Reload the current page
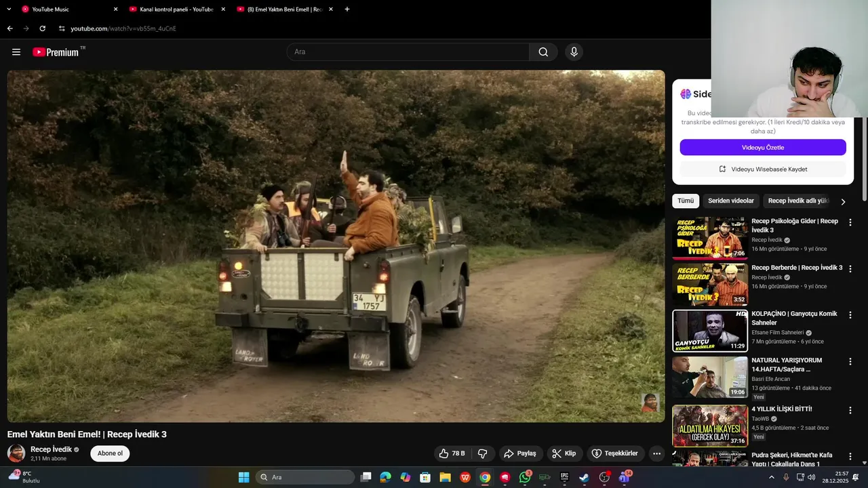 (42, 28)
